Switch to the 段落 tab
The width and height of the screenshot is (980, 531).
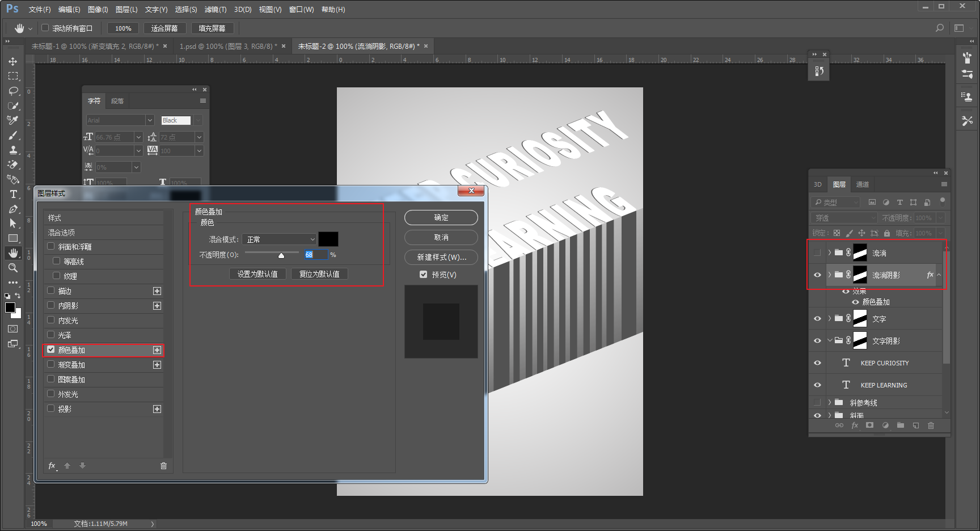coord(117,101)
